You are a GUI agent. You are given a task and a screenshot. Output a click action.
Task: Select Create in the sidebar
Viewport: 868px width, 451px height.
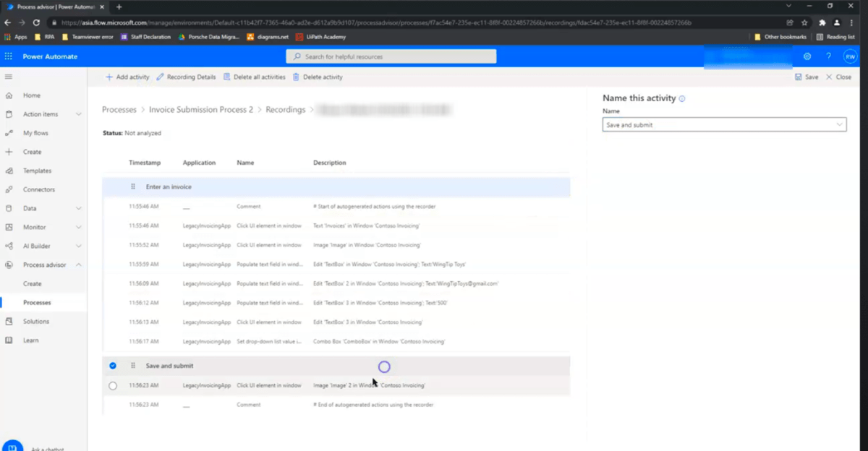click(x=32, y=152)
